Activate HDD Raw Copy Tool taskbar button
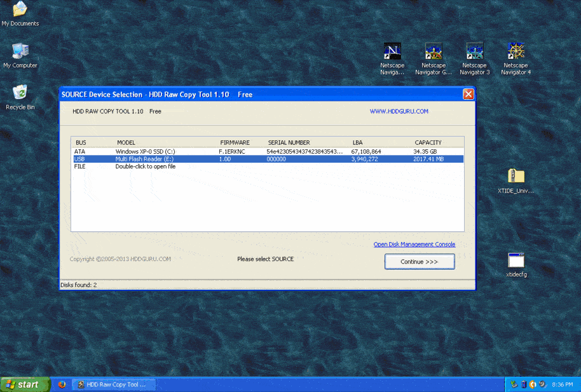 click(113, 384)
